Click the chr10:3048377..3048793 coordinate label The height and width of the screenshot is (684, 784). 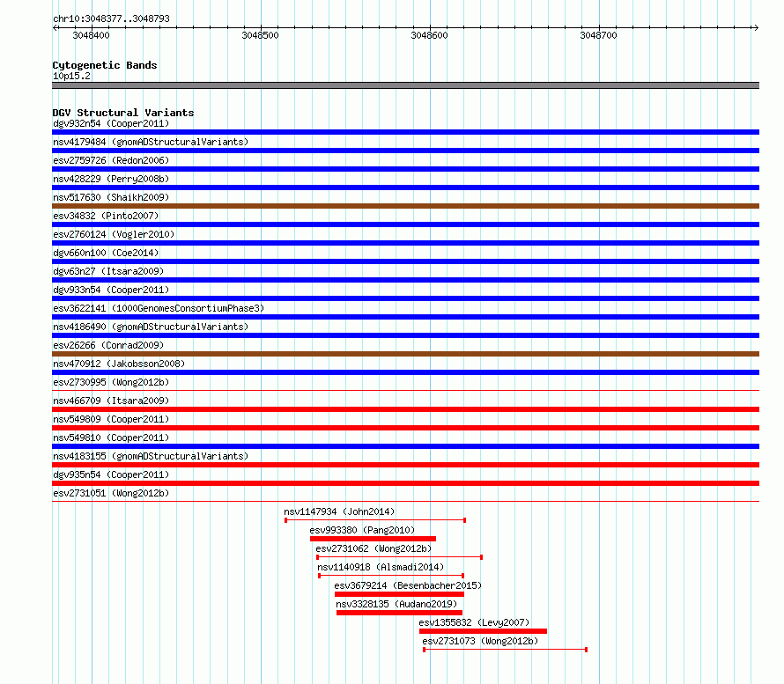pyautogui.click(x=111, y=18)
